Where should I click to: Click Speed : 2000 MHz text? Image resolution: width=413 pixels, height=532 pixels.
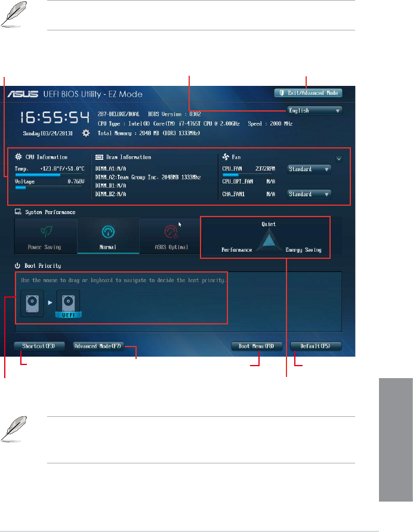[270, 124]
